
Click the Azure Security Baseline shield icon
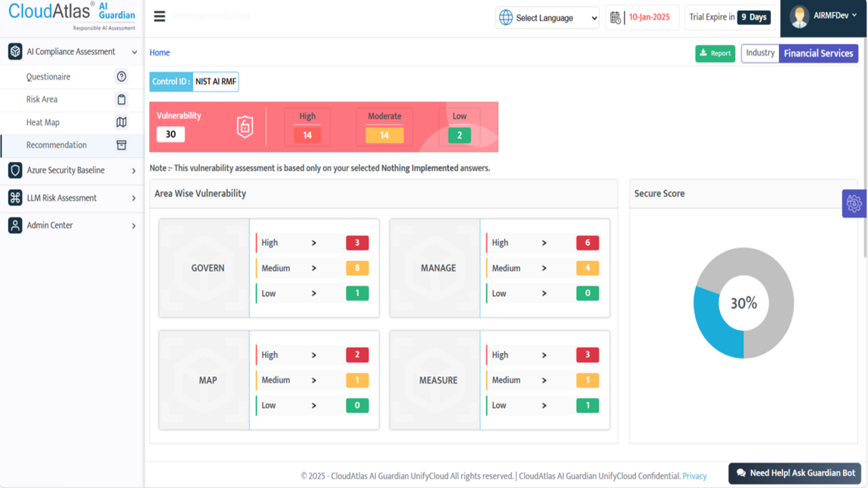coord(15,170)
